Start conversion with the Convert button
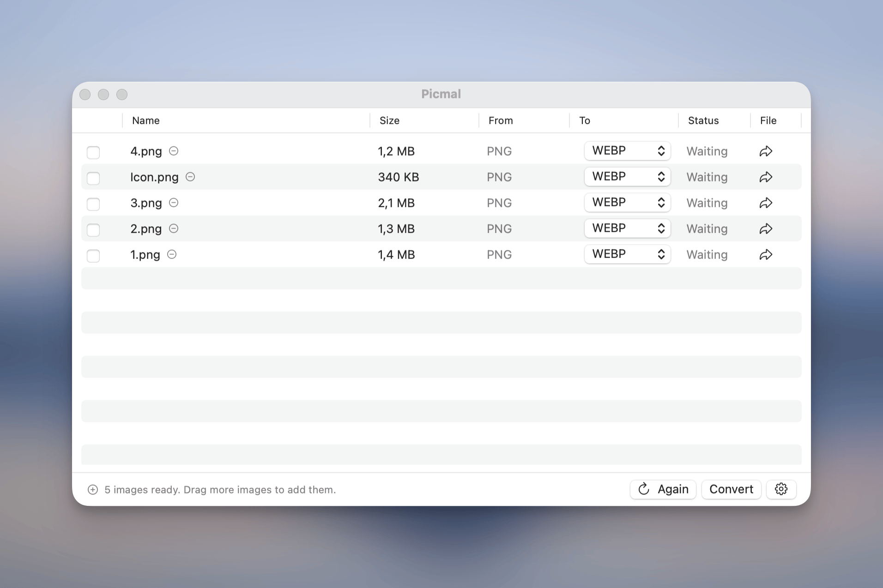The height and width of the screenshot is (588, 883). pyautogui.click(x=731, y=489)
